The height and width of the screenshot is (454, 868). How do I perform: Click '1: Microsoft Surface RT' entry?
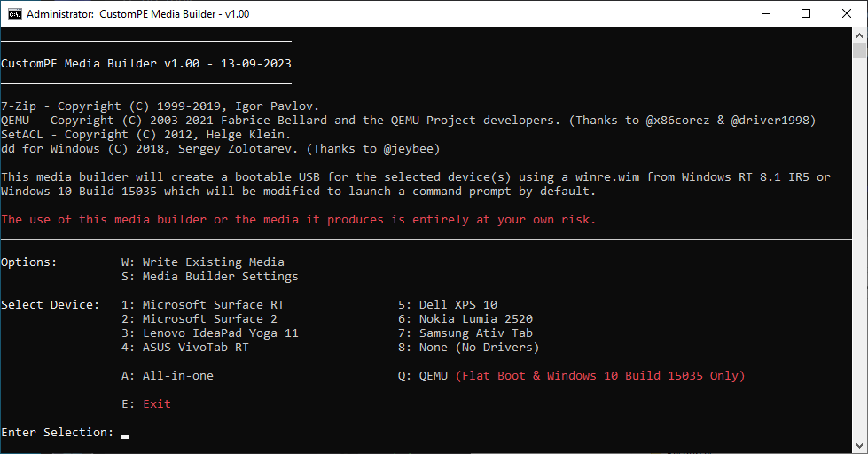[203, 304]
